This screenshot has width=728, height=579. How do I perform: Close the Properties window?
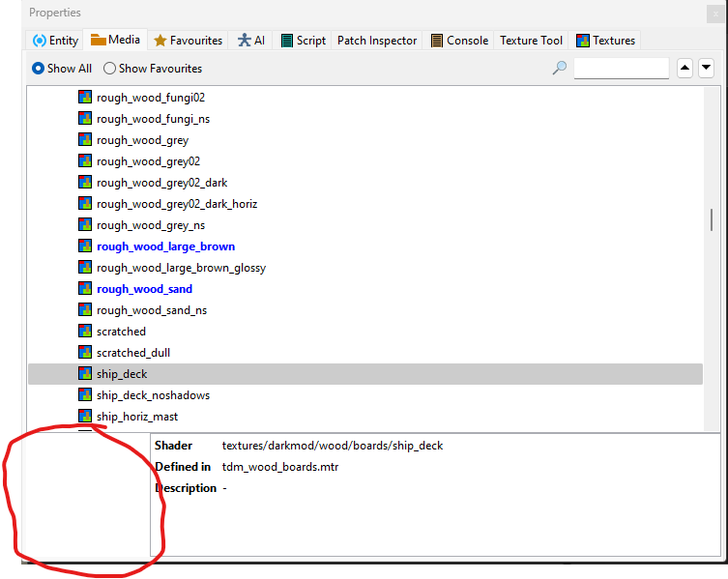point(713,13)
